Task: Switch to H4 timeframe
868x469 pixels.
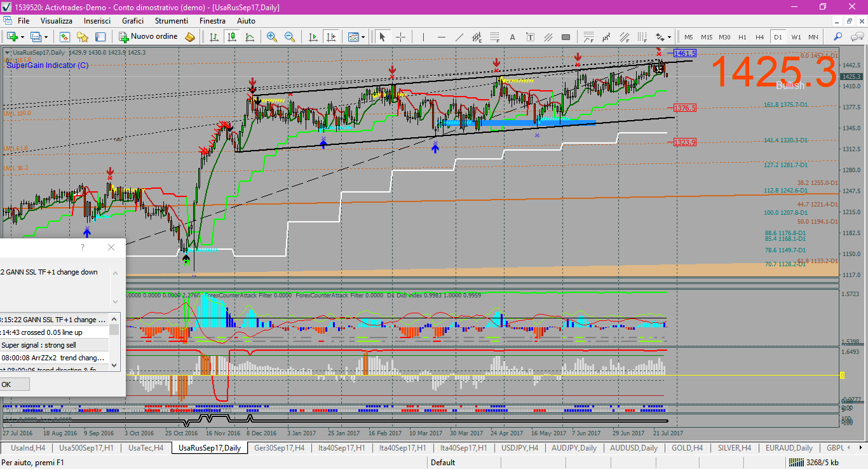Action: (x=759, y=37)
